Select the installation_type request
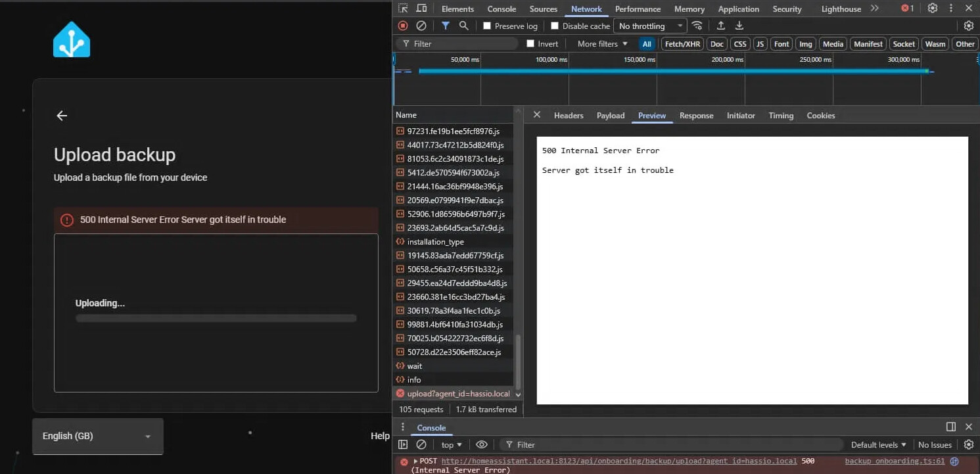The height and width of the screenshot is (474, 980). click(x=453, y=241)
